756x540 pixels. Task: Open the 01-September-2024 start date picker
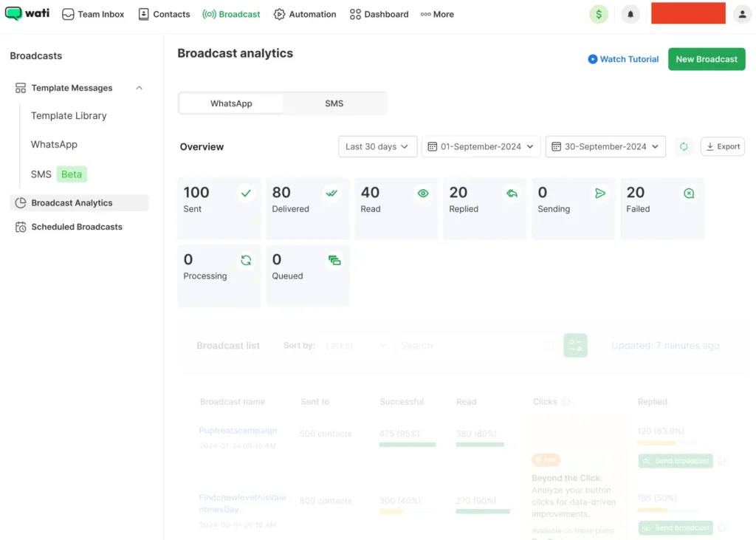481,146
